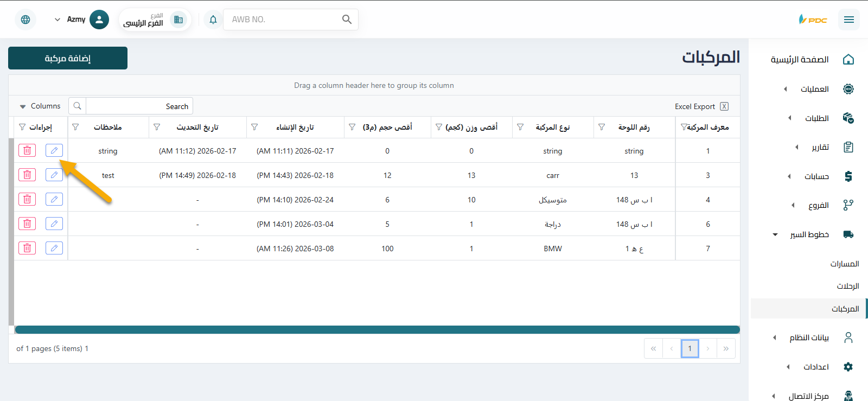Image resolution: width=868 pixels, height=401 pixels.
Task: Edit the متوسيكل vehicle row
Action: tap(54, 199)
